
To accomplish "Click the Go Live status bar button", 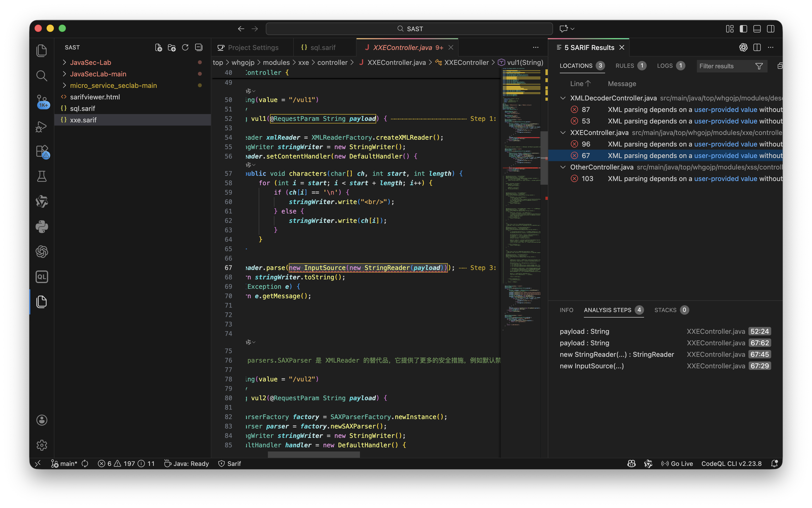I will (x=677, y=464).
